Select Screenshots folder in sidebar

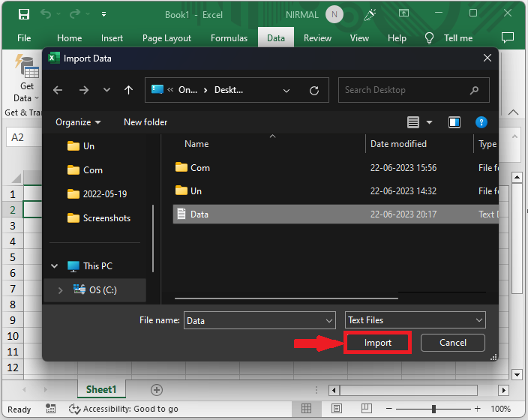pyautogui.click(x=99, y=218)
